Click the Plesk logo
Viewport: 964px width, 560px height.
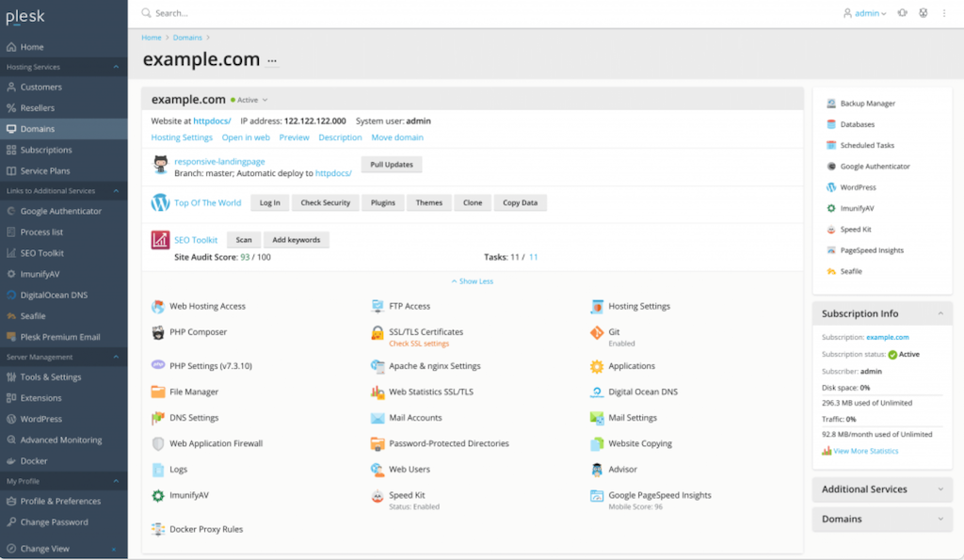(25, 17)
